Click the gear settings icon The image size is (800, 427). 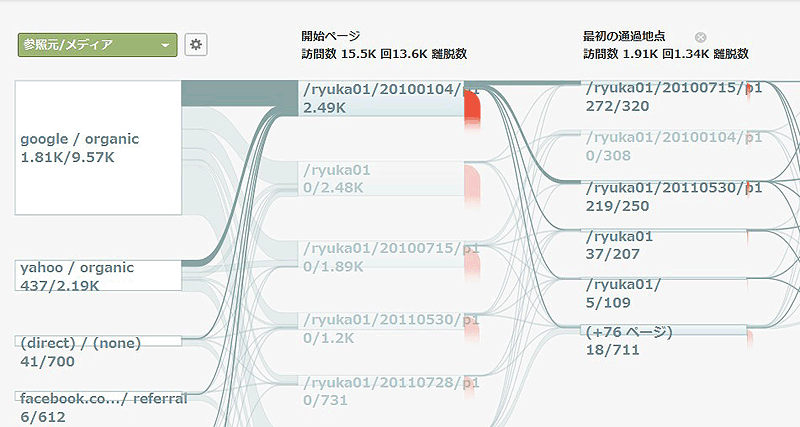click(196, 45)
